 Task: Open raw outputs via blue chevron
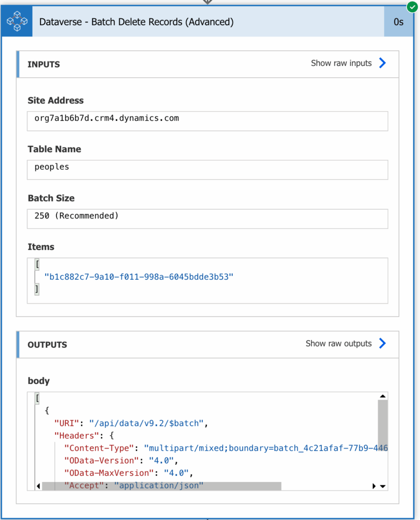pyautogui.click(x=382, y=343)
